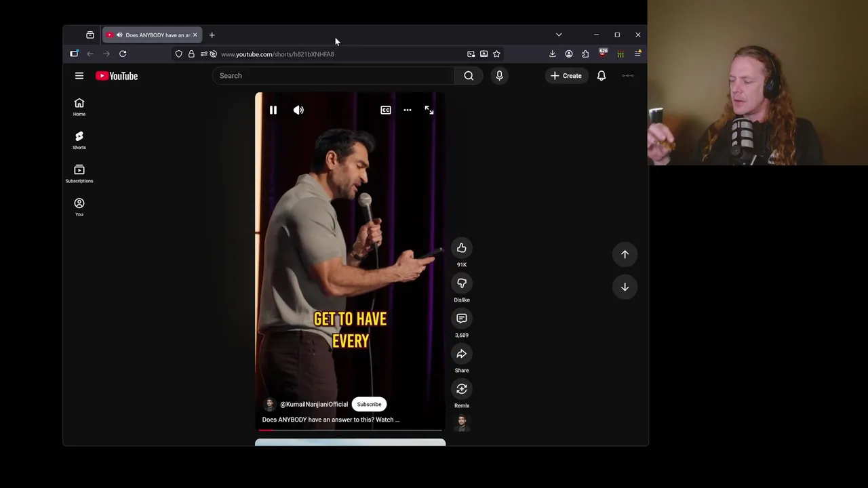The width and height of the screenshot is (868, 488).
Task: Pause the Short video
Action: coord(273,110)
